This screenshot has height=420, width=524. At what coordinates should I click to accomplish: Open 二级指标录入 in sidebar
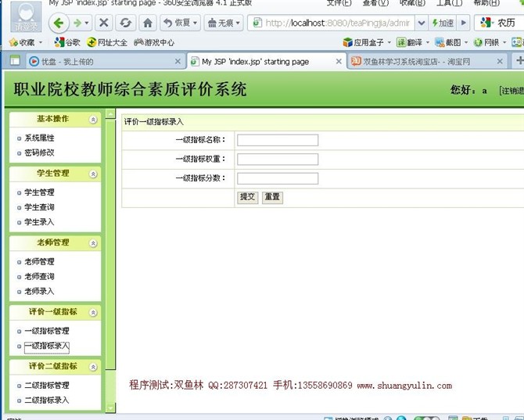pyautogui.click(x=47, y=400)
